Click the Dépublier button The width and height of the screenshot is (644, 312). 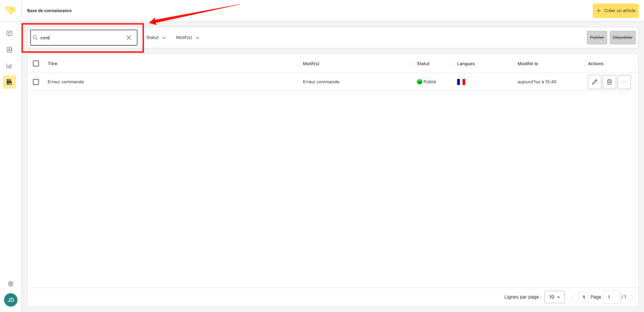(x=623, y=38)
